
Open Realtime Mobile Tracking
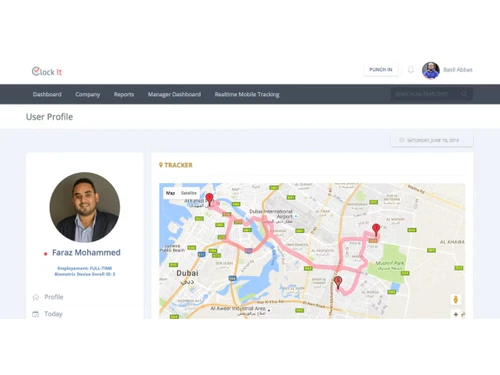coord(247,94)
